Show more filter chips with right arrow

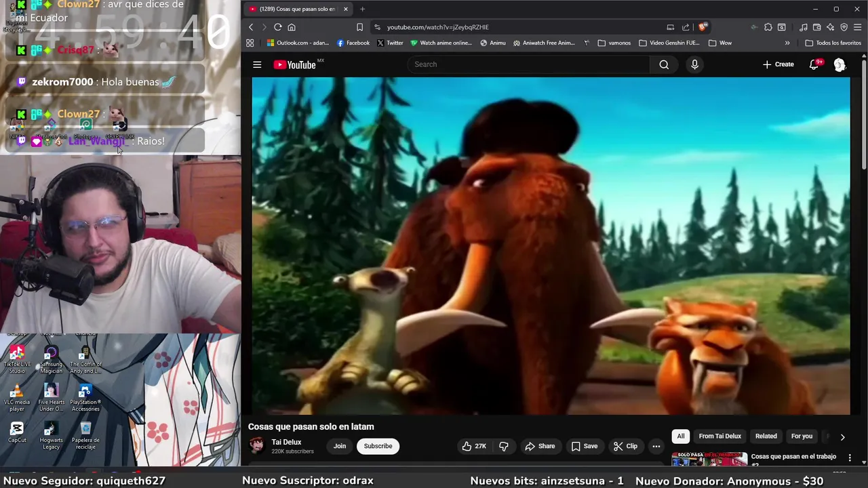click(842, 437)
